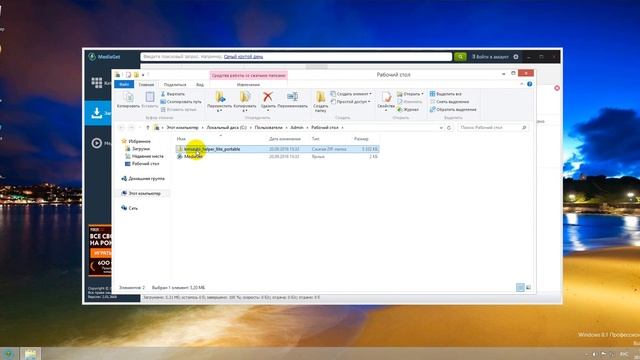The width and height of the screenshot is (640, 360).
Task: Click Local disk (C:) breadcrumb segment
Action: point(227,128)
